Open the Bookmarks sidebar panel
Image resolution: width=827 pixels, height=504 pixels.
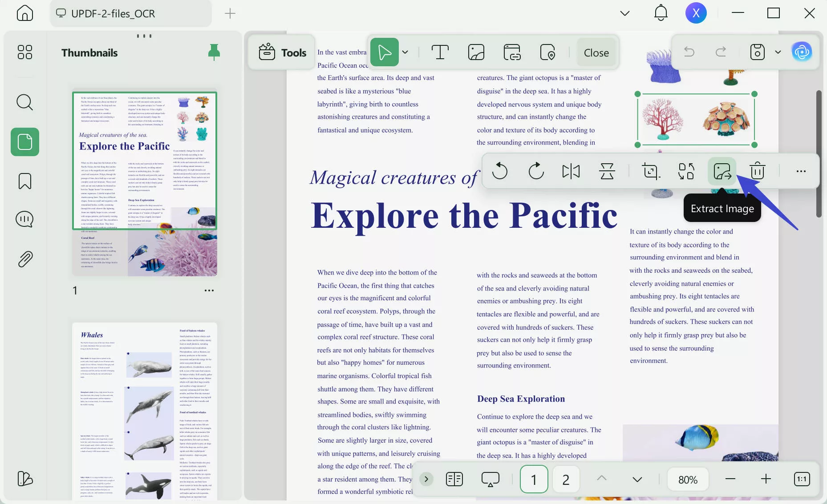click(24, 181)
